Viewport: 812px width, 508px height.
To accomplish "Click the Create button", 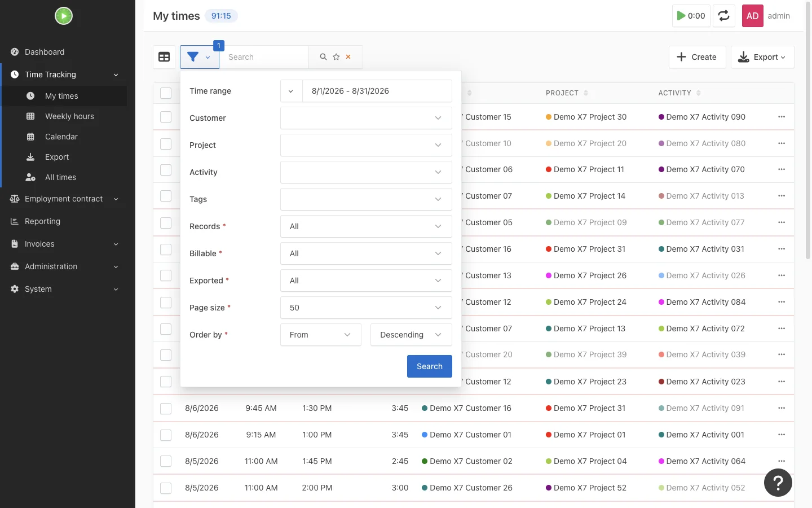I will click(697, 57).
